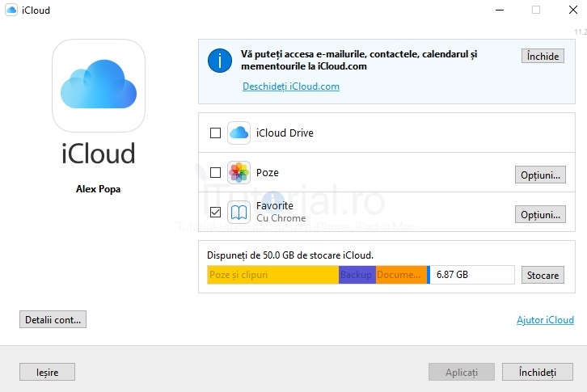This screenshot has width=587, height=392.
Task: Click the Aplicați button
Action: tap(462, 372)
